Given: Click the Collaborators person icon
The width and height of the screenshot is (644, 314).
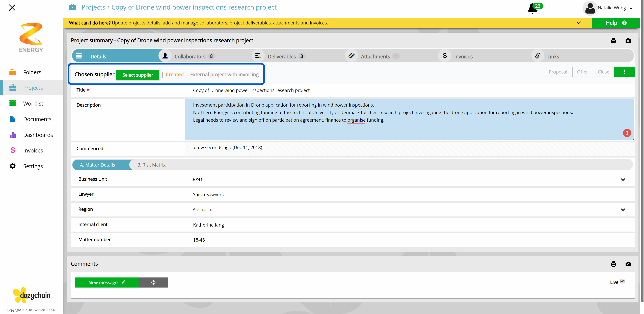Looking at the screenshot, I should click(165, 56).
